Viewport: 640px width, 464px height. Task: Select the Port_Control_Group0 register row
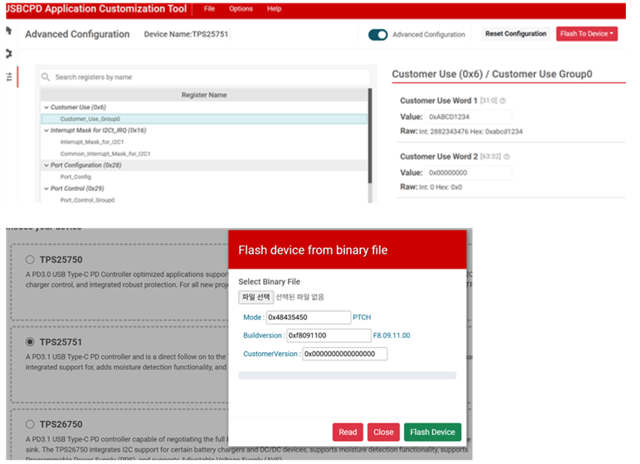coord(204,200)
